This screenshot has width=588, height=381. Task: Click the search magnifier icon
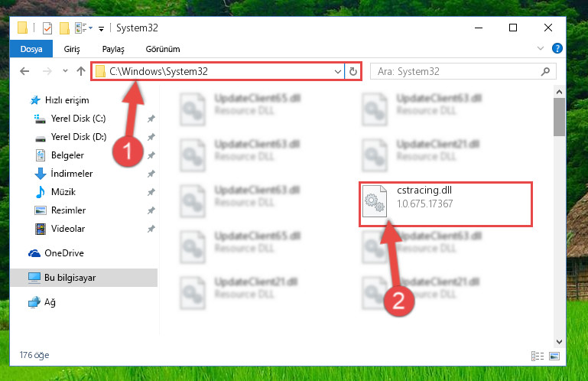[x=546, y=71]
